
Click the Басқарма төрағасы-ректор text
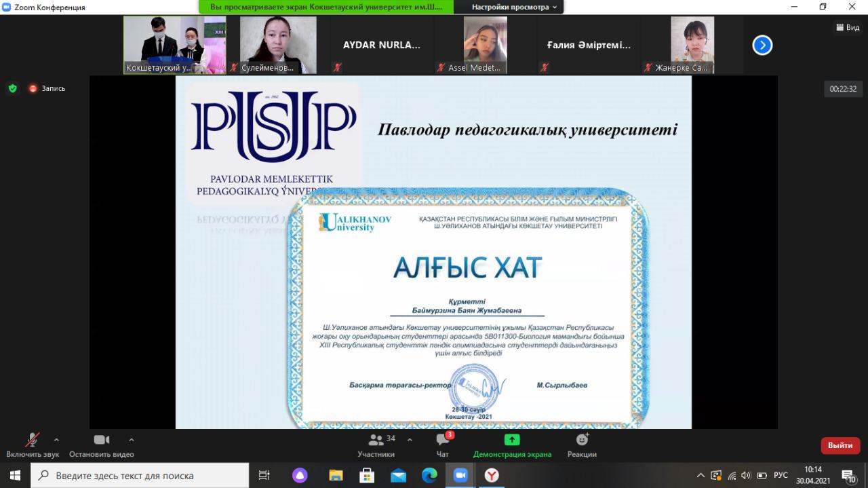[400, 385]
